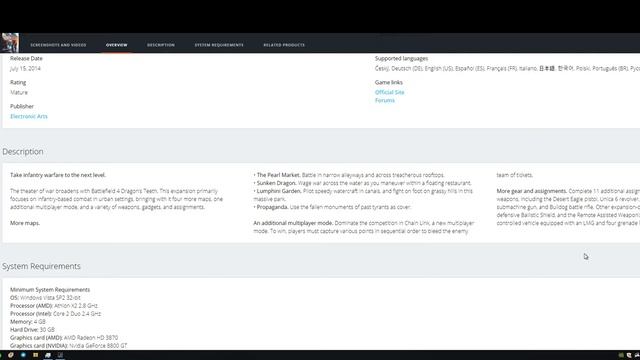
Task: Click the Memory: 4 GB line
Action: tap(28, 322)
